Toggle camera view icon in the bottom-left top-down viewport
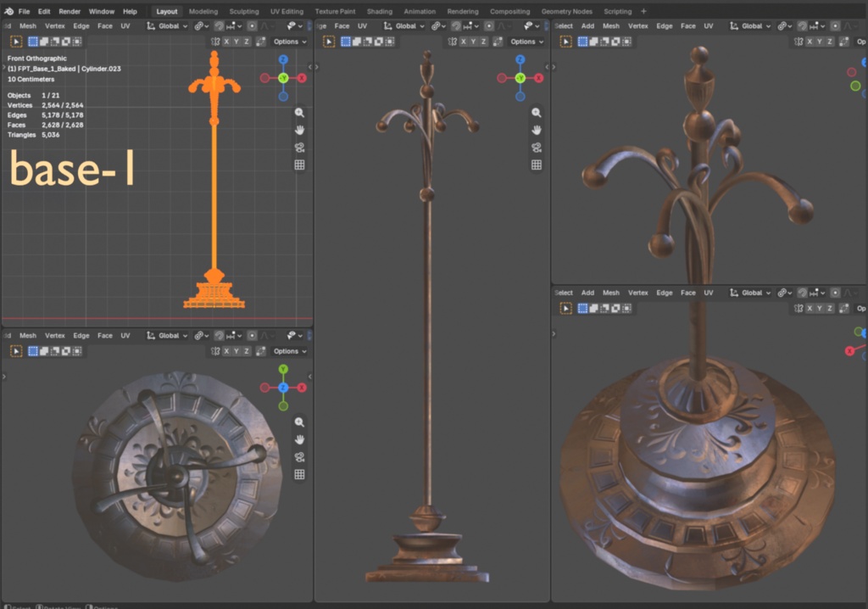 click(x=299, y=457)
